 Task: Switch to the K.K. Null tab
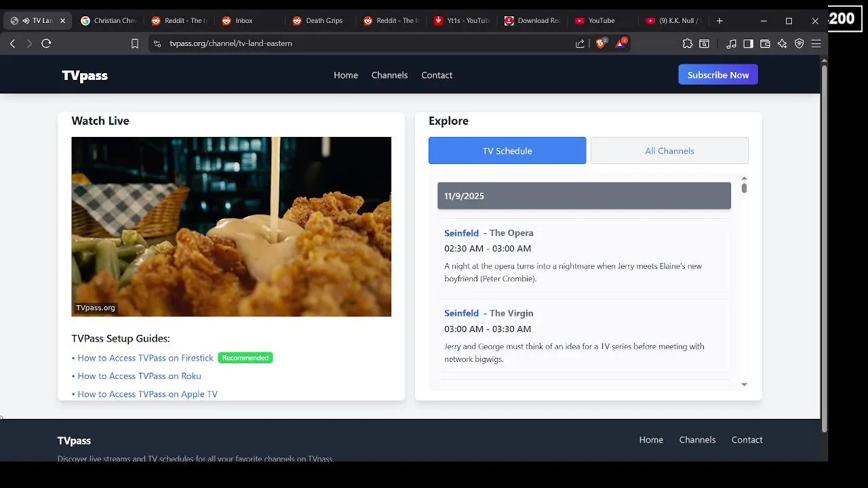673,21
